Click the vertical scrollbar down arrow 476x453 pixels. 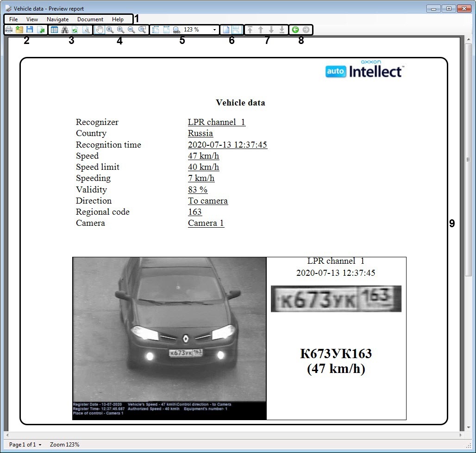tap(469, 427)
